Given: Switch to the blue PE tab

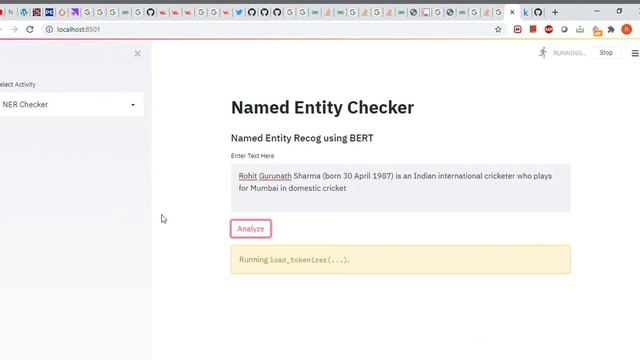Looking at the screenshot, I should tap(49, 12).
